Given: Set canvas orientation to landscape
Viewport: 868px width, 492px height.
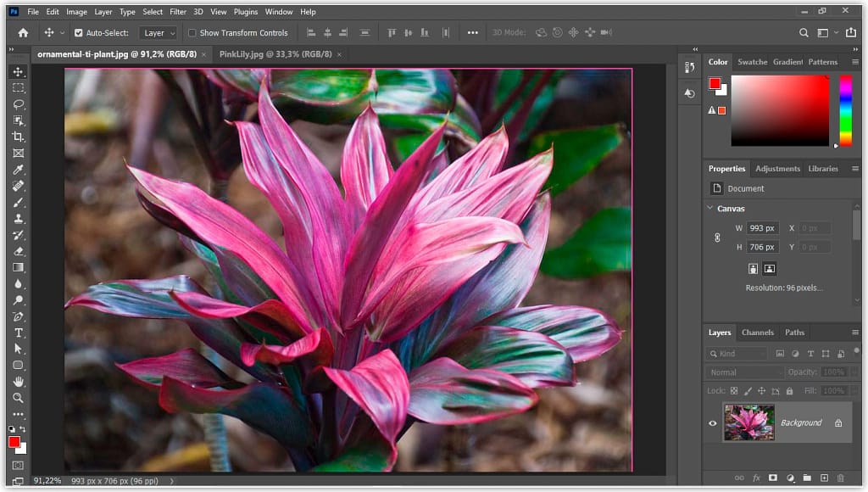Looking at the screenshot, I should [x=770, y=269].
